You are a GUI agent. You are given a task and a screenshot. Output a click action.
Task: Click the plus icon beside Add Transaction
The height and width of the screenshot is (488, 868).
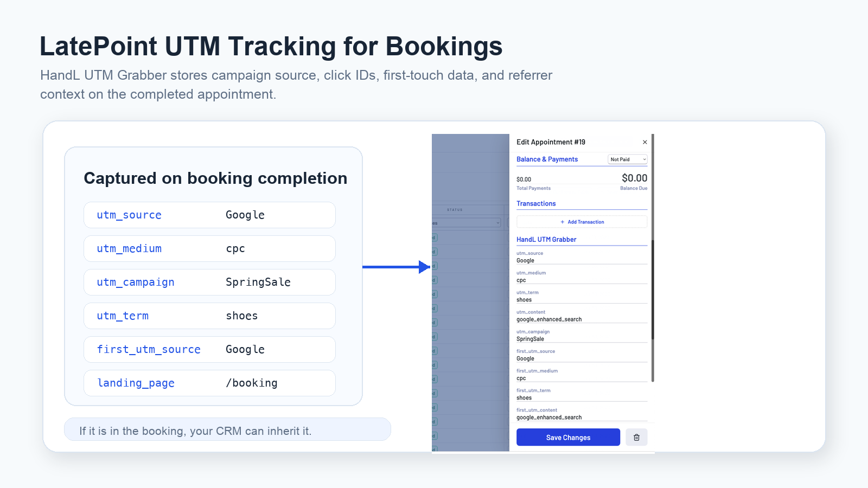coord(562,222)
